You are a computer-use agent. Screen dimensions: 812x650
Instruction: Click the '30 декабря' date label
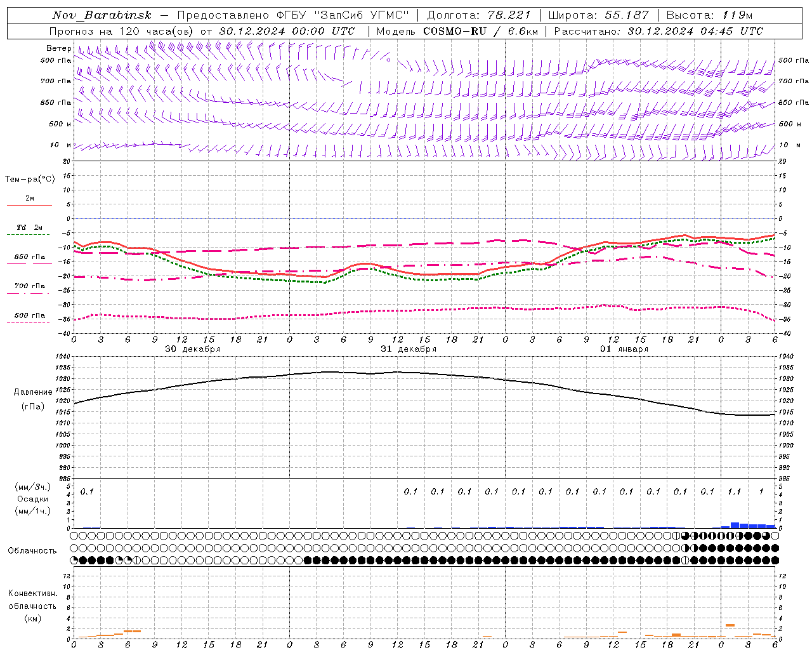[193, 348]
